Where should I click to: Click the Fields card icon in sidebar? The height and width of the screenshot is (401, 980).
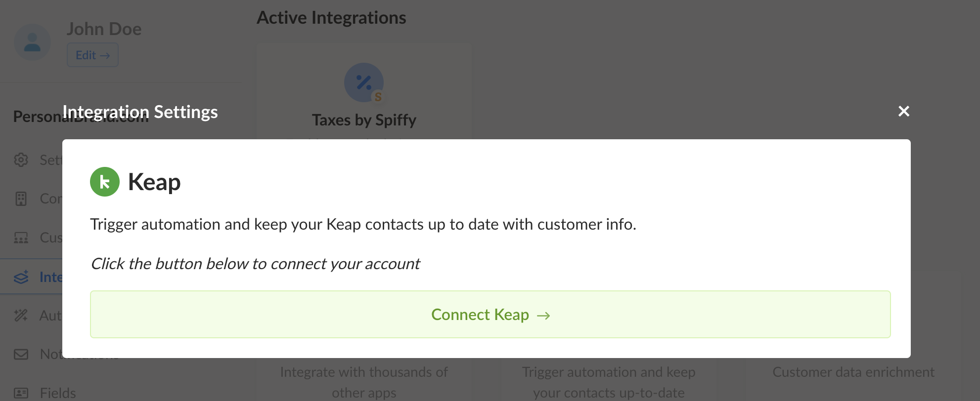pyautogui.click(x=21, y=393)
